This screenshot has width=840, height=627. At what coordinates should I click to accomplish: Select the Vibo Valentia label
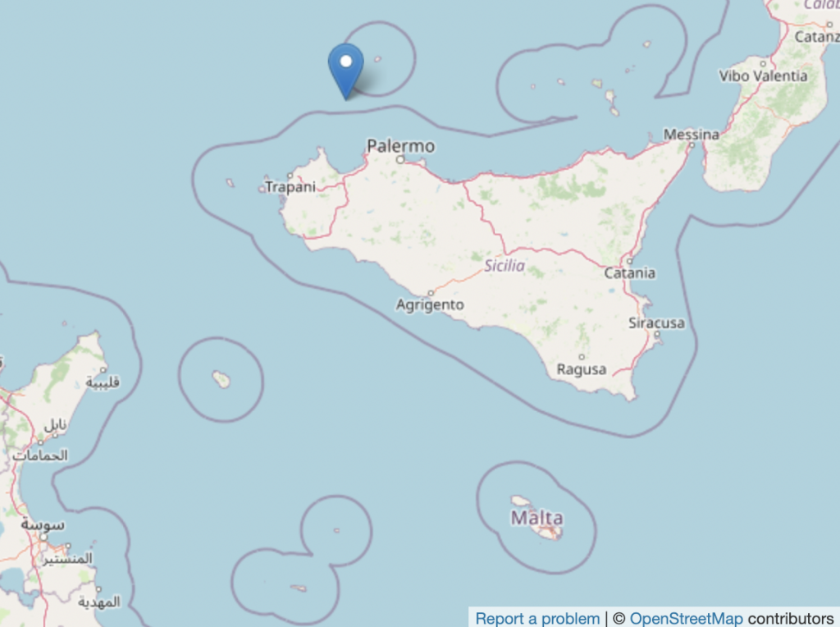pyautogui.click(x=763, y=76)
